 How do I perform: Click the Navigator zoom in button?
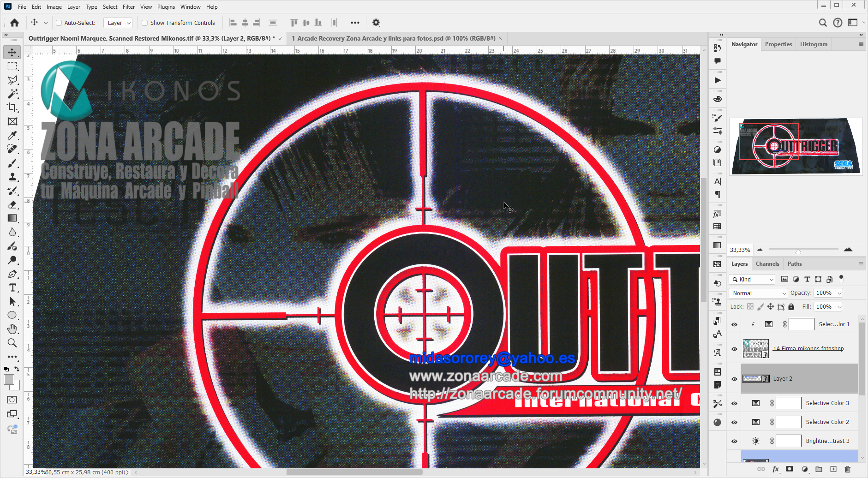tap(848, 250)
